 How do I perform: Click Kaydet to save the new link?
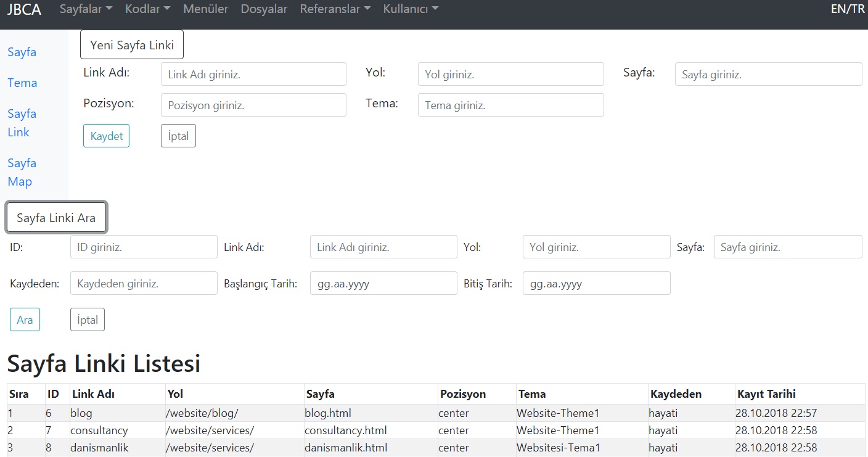coord(106,136)
